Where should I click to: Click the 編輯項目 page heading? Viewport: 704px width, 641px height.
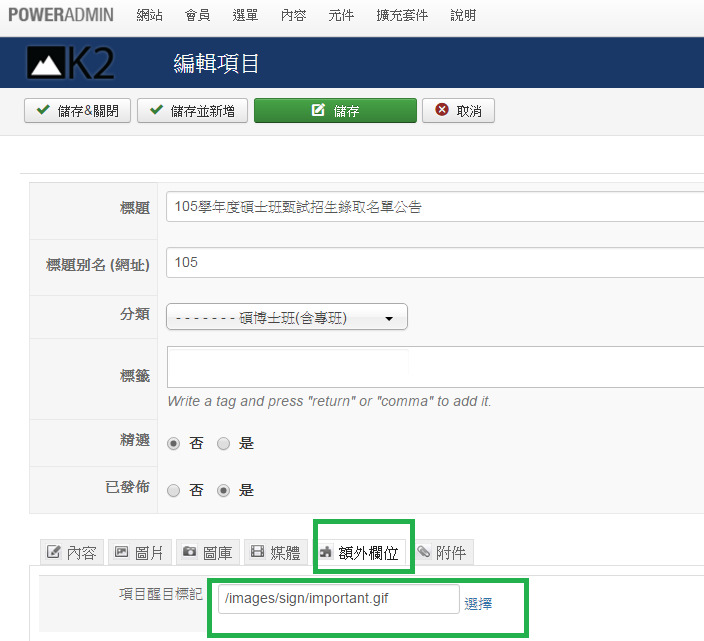point(216,63)
